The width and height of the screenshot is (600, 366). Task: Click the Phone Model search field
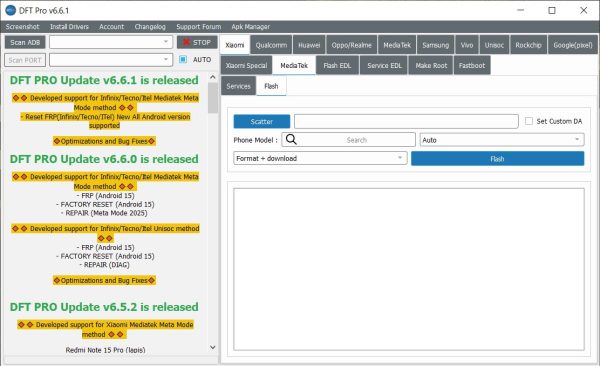[x=349, y=140]
